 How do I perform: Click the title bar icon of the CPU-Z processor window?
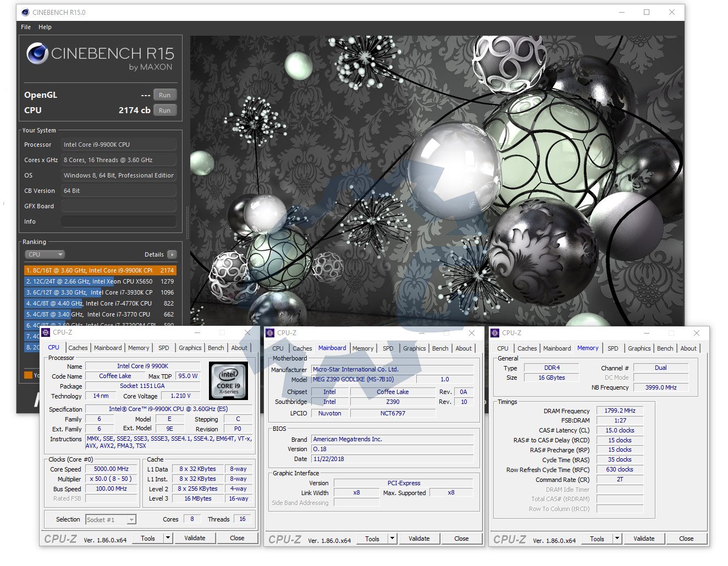[x=46, y=332]
